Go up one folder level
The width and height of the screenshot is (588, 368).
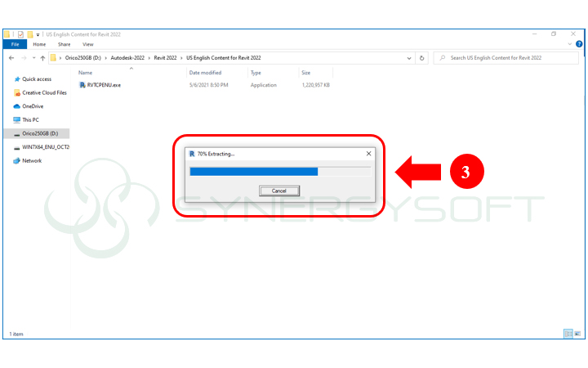(42, 58)
